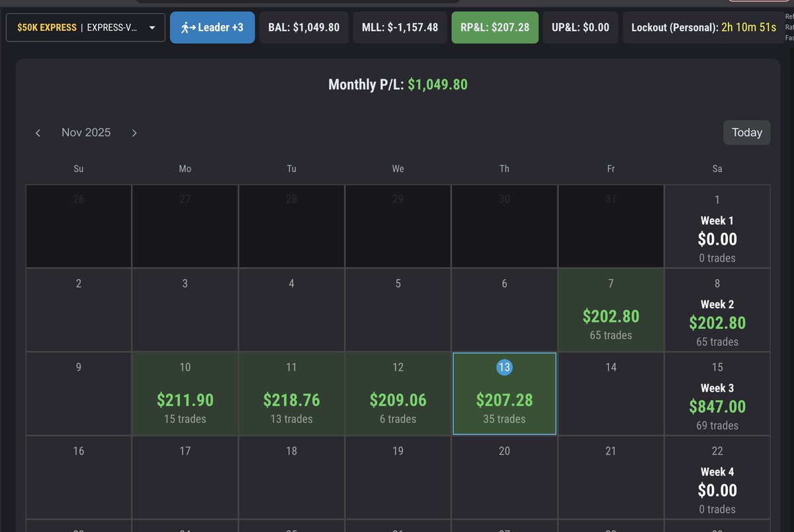Click the MLL $-1,157.48 loss limit indicator
Image resolution: width=794 pixels, height=532 pixels.
pos(400,27)
